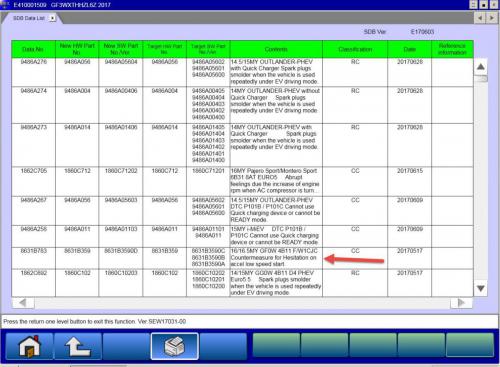Click the horizontal scroll left arrow
The width and height of the screenshot is (500, 367).
coord(23,303)
